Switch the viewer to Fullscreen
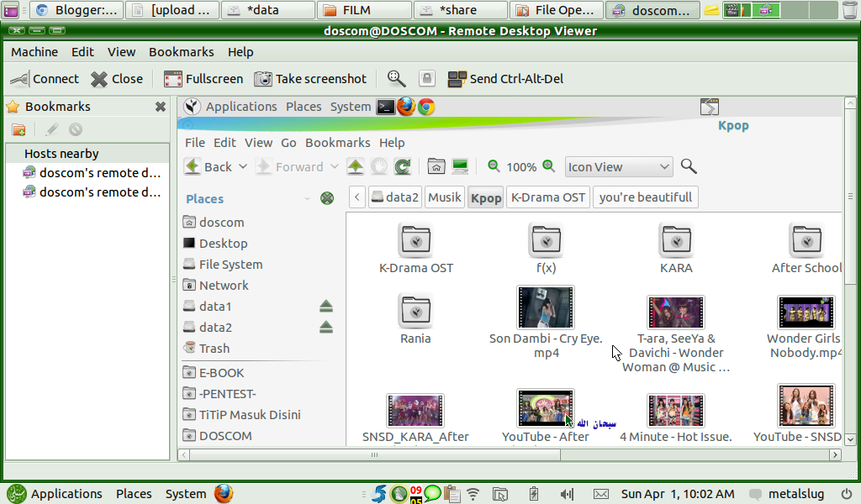 (203, 79)
